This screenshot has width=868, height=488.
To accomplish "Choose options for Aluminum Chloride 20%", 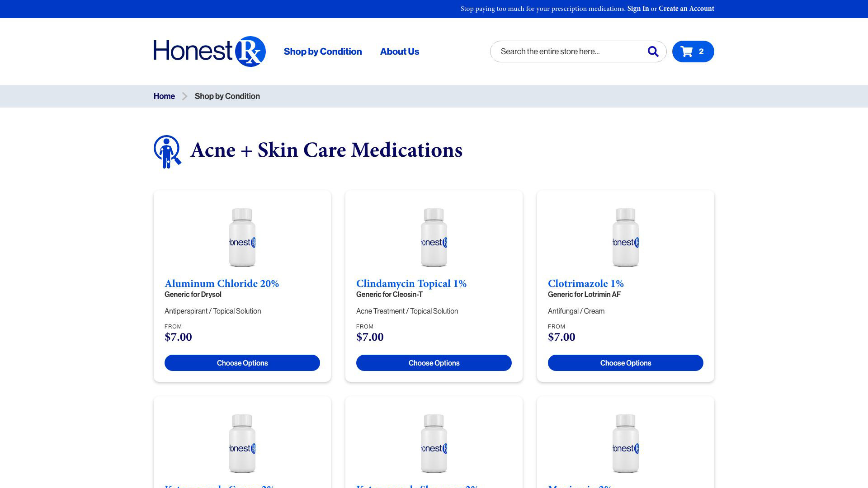I will [x=242, y=363].
